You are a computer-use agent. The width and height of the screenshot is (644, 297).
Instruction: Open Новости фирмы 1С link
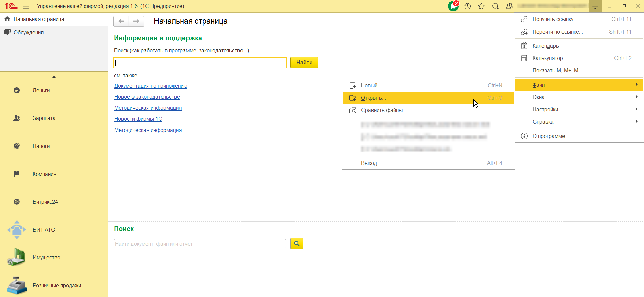coord(138,119)
